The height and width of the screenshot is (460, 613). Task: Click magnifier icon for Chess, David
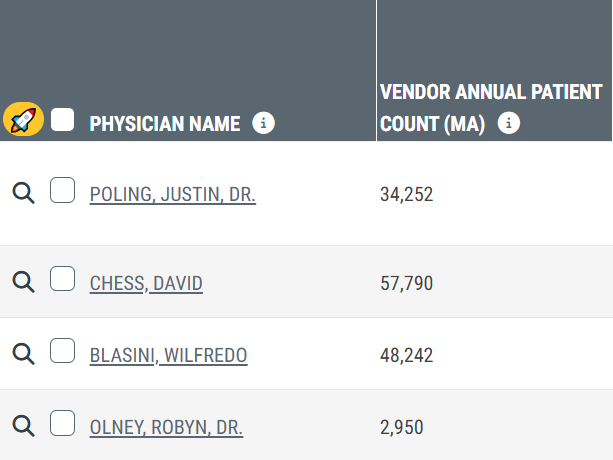pyautogui.click(x=23, y=282)
